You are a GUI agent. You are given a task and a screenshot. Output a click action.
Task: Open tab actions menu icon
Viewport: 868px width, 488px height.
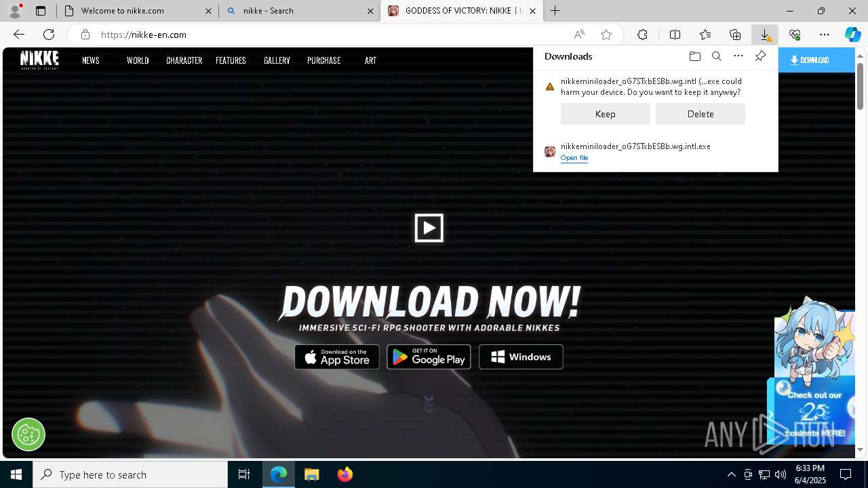tap(41, 11)
